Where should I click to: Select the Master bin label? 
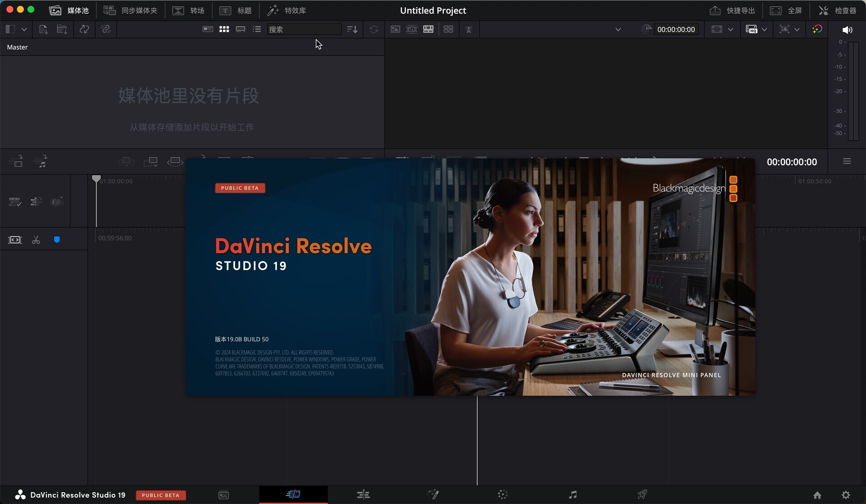17,47
